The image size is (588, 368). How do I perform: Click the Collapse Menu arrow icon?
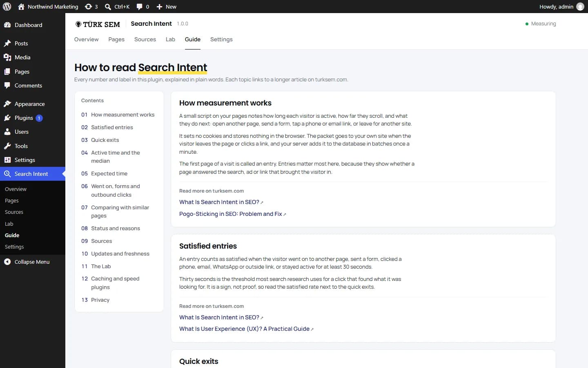7,262
